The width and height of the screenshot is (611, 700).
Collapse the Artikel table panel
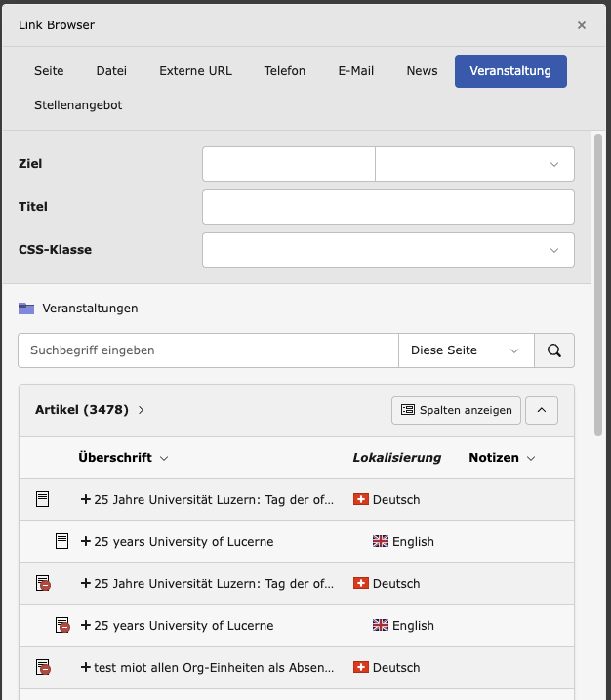(542, 410)
